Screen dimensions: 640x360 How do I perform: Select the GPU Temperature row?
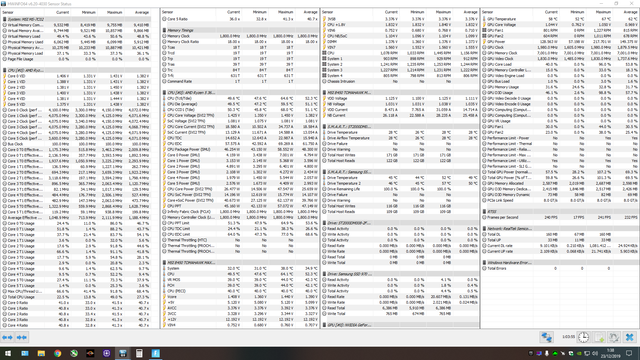[x=560, y=19]
